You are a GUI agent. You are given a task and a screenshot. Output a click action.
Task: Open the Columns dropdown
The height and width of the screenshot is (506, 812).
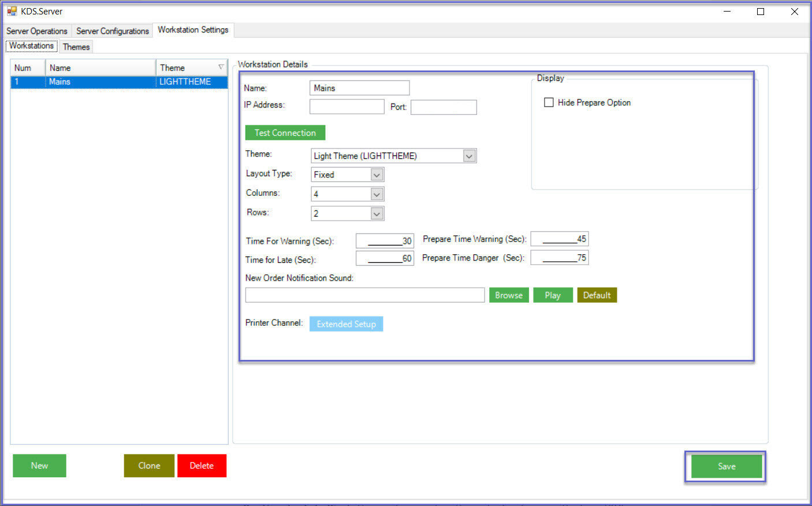(377, 195)
